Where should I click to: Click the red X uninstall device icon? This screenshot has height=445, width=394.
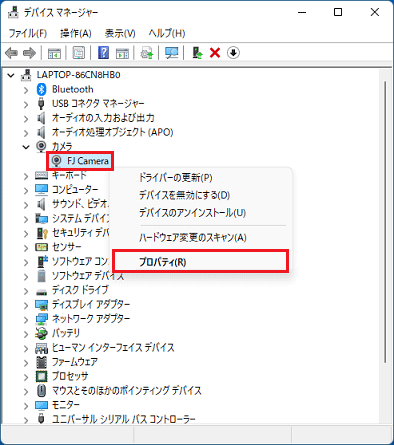(x=215, y=53)
